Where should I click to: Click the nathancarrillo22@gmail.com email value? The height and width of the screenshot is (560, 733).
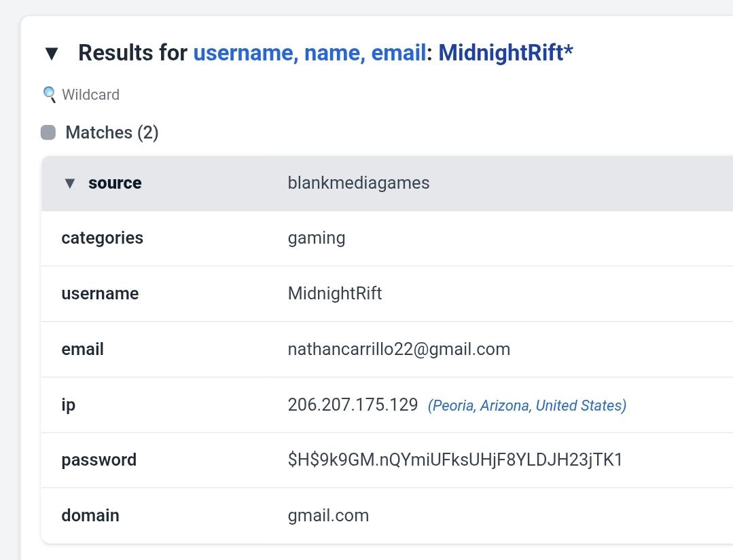[399, 350]
